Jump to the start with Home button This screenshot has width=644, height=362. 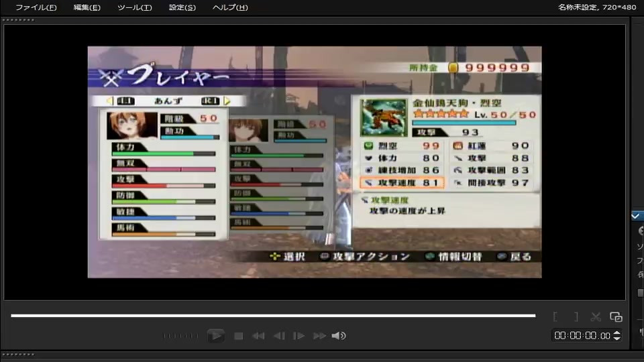(258, 336)
